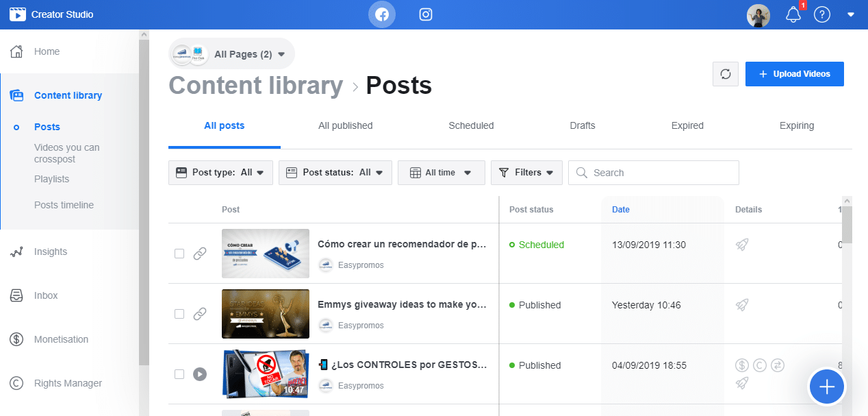Open the help question mark icon
Screen dimensions: 868x416
point(821,14)
